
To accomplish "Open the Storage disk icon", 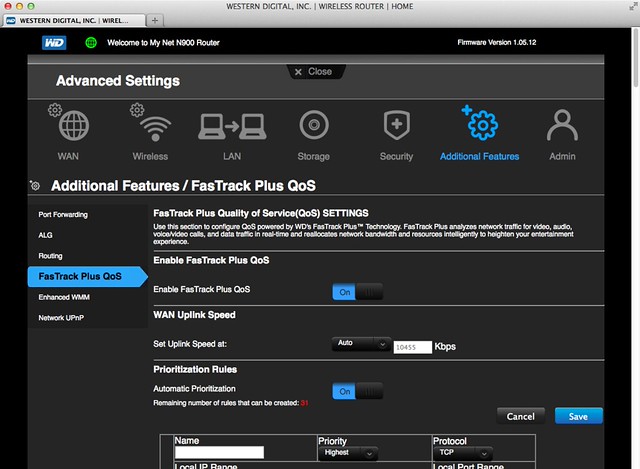I will [x=314, y=127].
